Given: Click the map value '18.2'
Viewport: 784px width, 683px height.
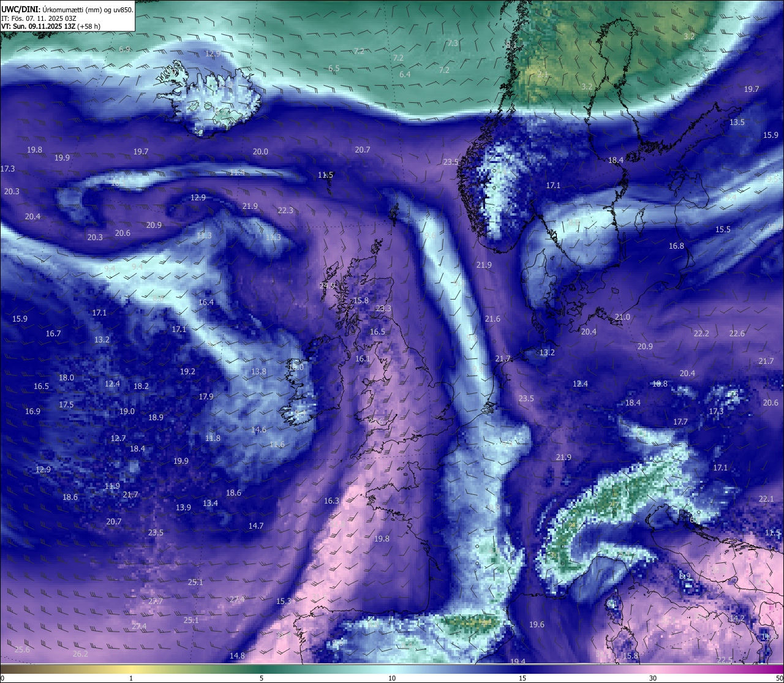Looking at the screenshot, I should click(x=141, y=386).
